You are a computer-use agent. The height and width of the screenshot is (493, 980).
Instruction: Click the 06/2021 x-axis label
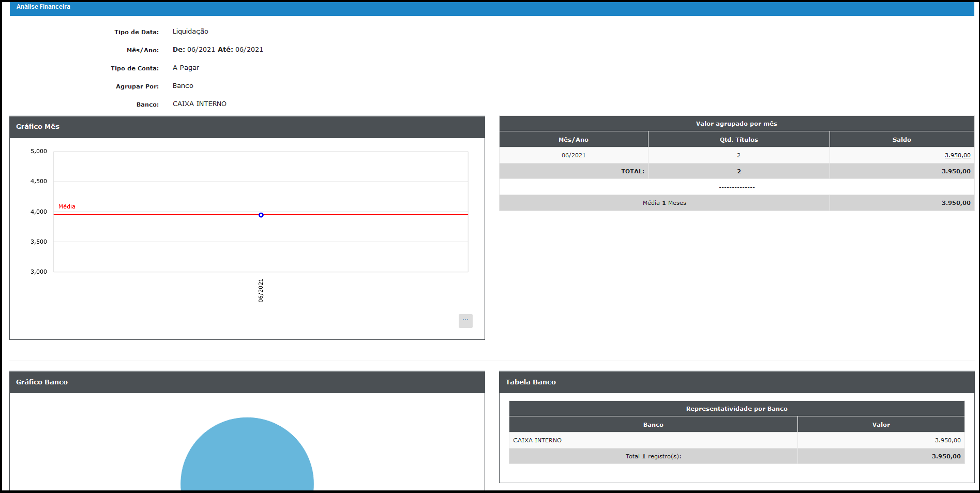261,290
